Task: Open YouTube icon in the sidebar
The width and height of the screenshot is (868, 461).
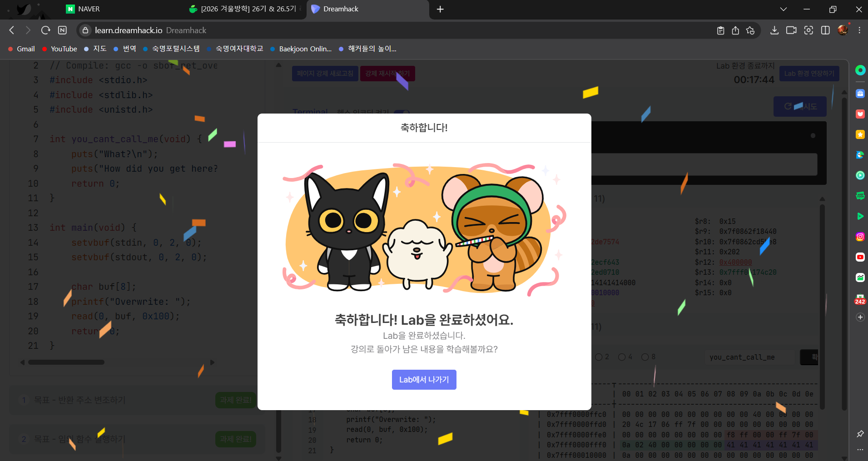Action: click(x=860, y=257)
